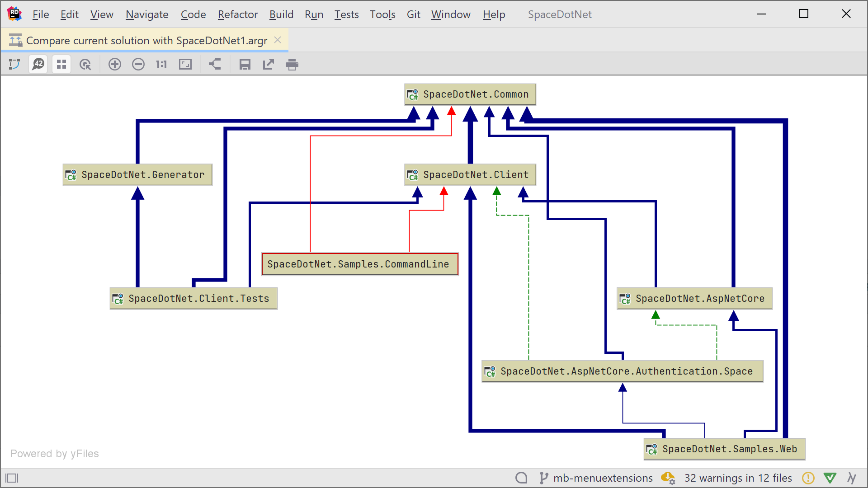Open the mb-menuextensions branch popup
Image resolution: width=868 pixels, height=488 pixels.
point(603,478)
